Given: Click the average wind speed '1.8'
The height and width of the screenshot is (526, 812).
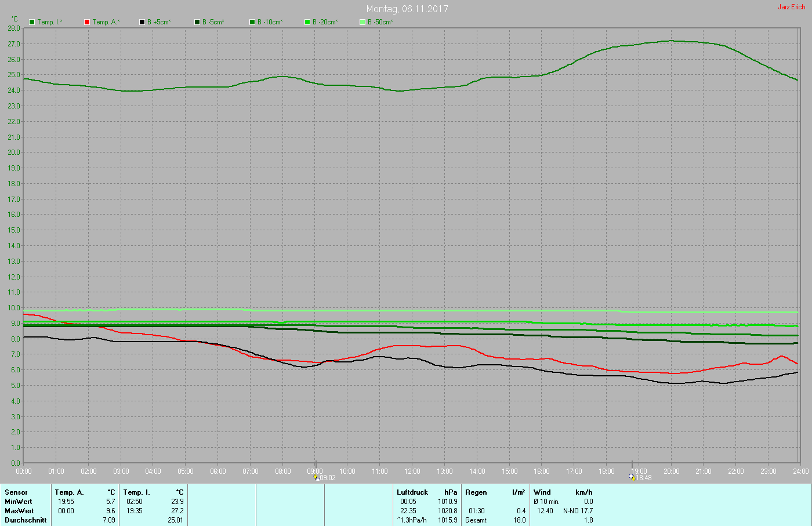Looking at the screenshot, I should (x=589, y=520).
